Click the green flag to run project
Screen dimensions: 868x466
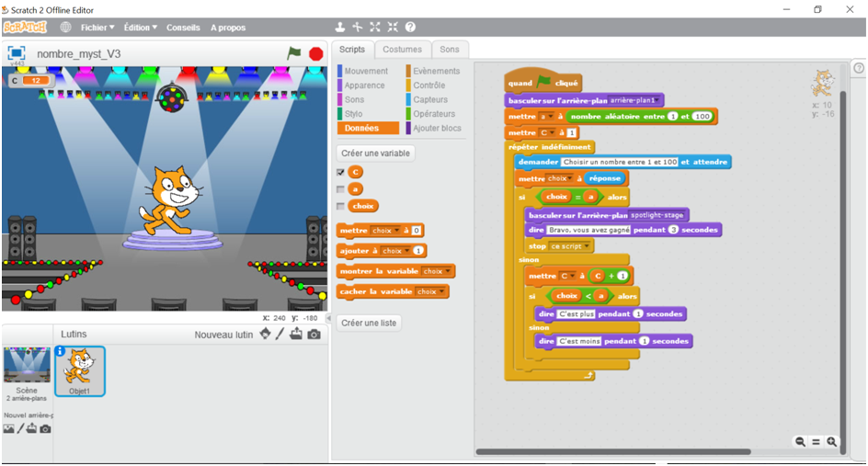click(294, 53)
